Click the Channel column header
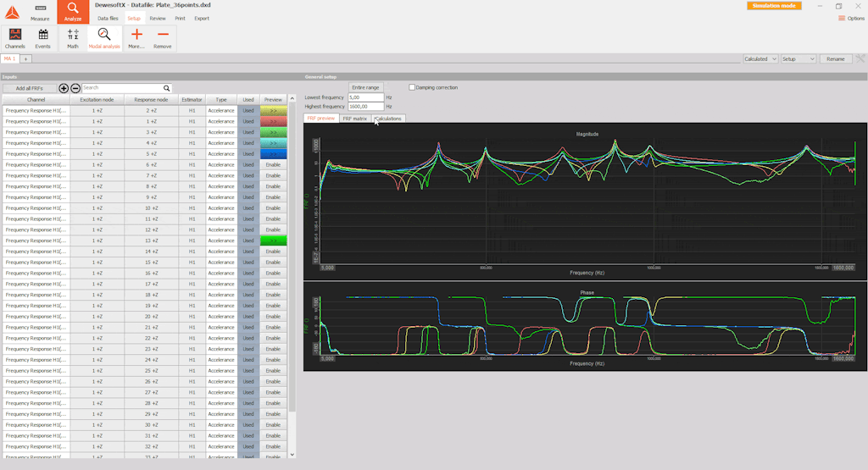This screenshot has width=868, height=470. [x=36, y=100]
